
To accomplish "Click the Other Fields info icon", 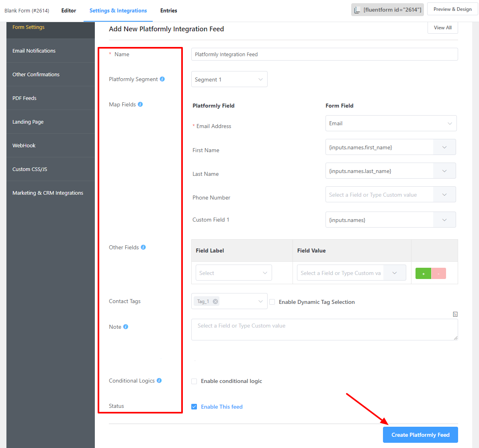I will 143,247.
